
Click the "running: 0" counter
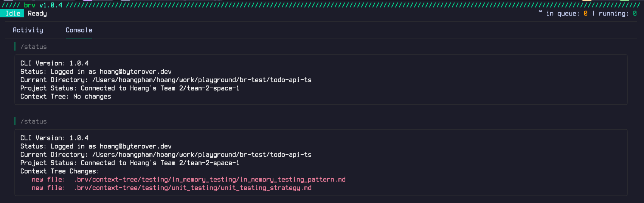[x=618, y=14]
